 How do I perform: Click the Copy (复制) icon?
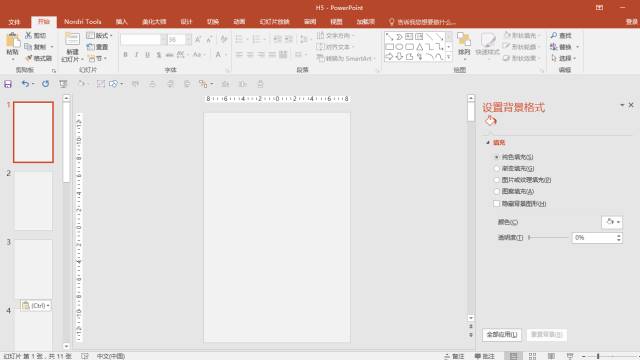click(28, 47)
